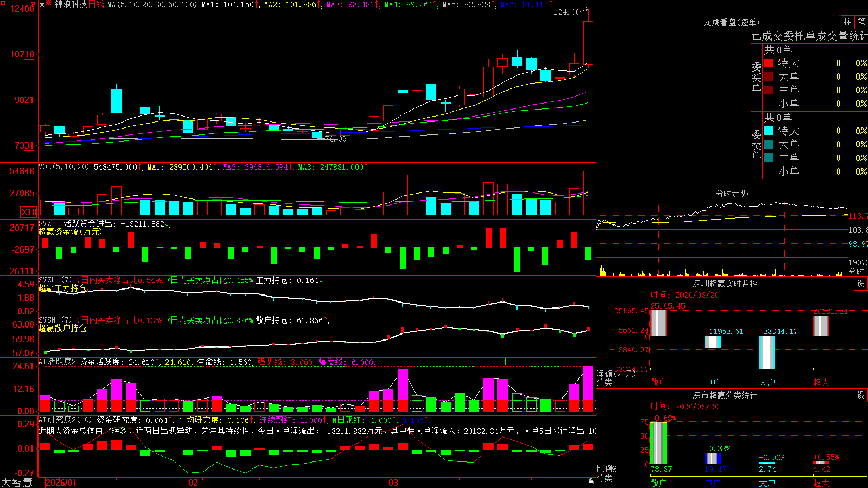The width and height of the screenshot is (868, 488).
Task: Click the 深市超赢分类统计 panel title
Action: (725, 395)
